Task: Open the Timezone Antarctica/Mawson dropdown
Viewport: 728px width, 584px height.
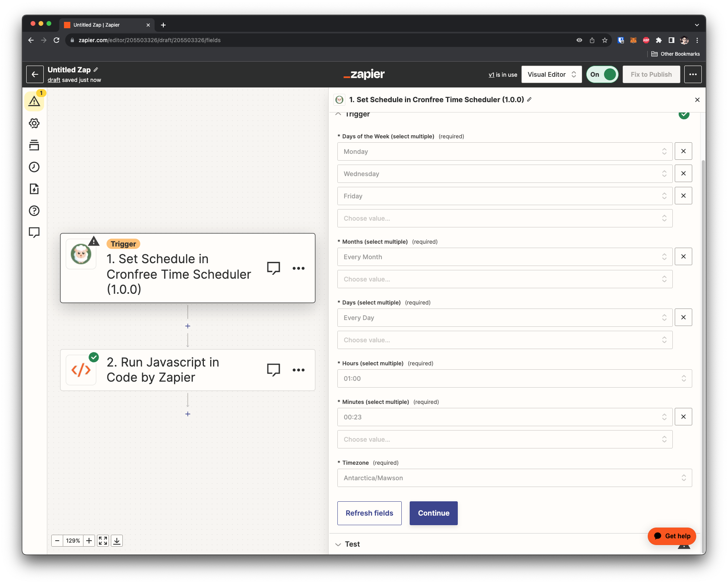Action: 514,478
